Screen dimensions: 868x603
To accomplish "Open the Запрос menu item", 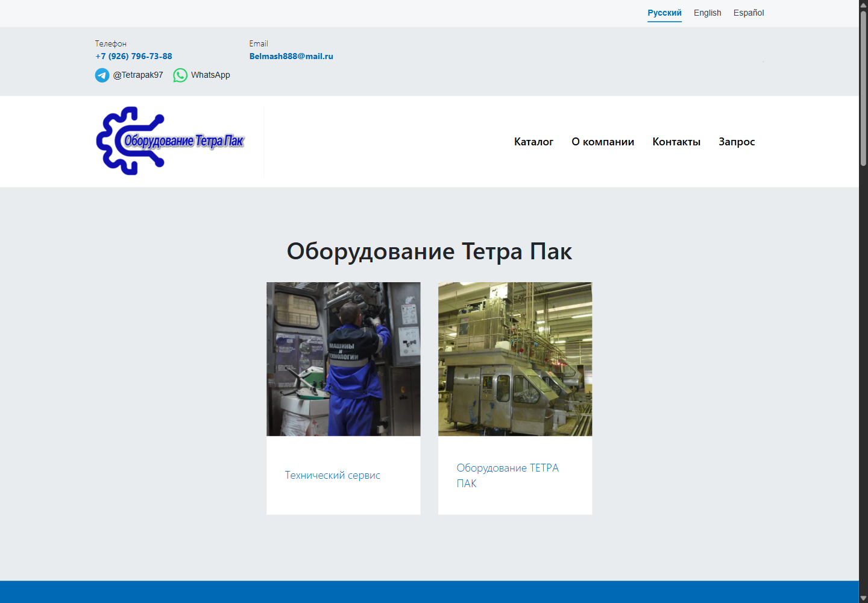I will tap(737, 142).
